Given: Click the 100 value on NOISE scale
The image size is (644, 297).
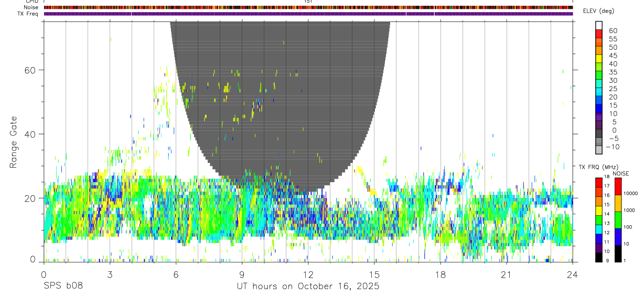Looking at the screenshot, I should 627,227.
